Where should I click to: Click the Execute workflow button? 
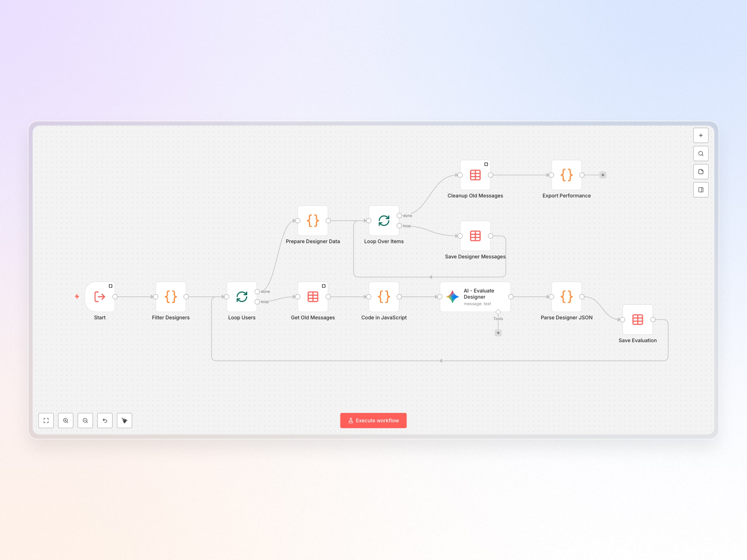point(373,420)
